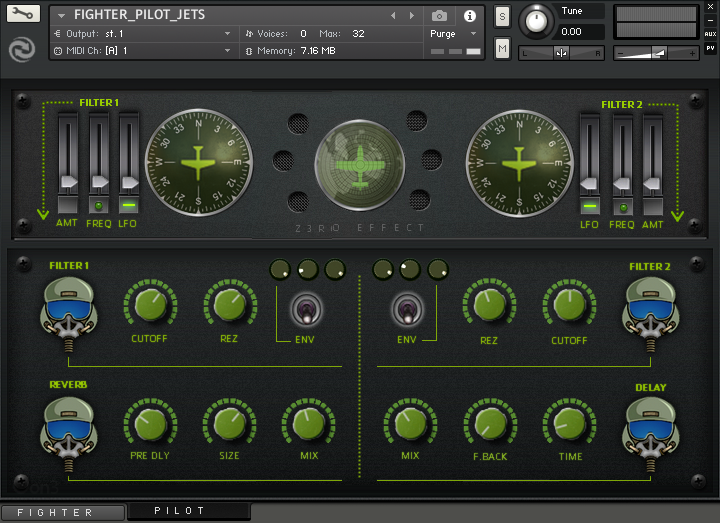720x523 pixels.
Task: Click the last small Filter 2 envelope knob
Action: 438,270
